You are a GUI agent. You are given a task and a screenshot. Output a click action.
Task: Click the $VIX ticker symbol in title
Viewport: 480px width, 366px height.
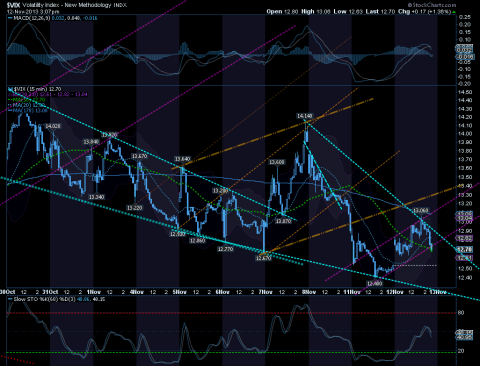tap(13, 5)
